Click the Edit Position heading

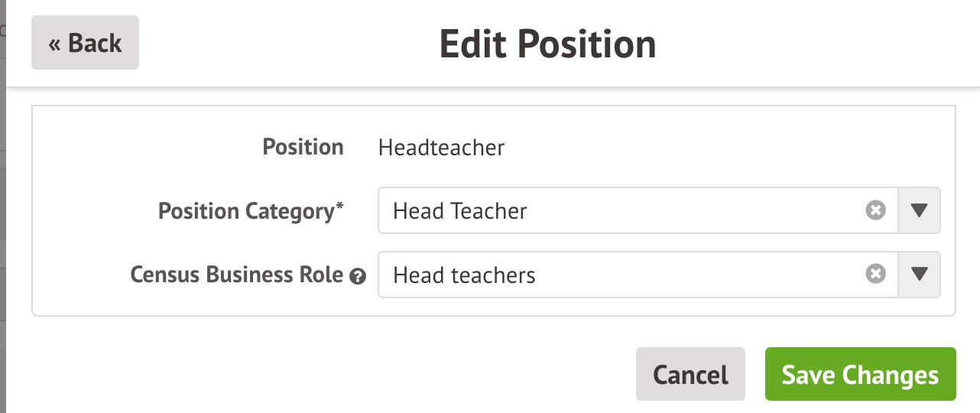(x=547, y=44)
